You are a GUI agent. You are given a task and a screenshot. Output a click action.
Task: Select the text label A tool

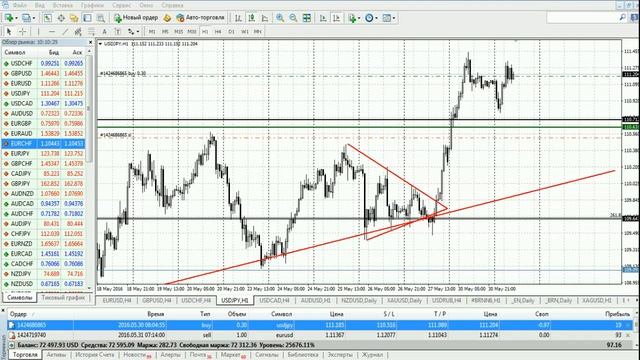[104, 31]
